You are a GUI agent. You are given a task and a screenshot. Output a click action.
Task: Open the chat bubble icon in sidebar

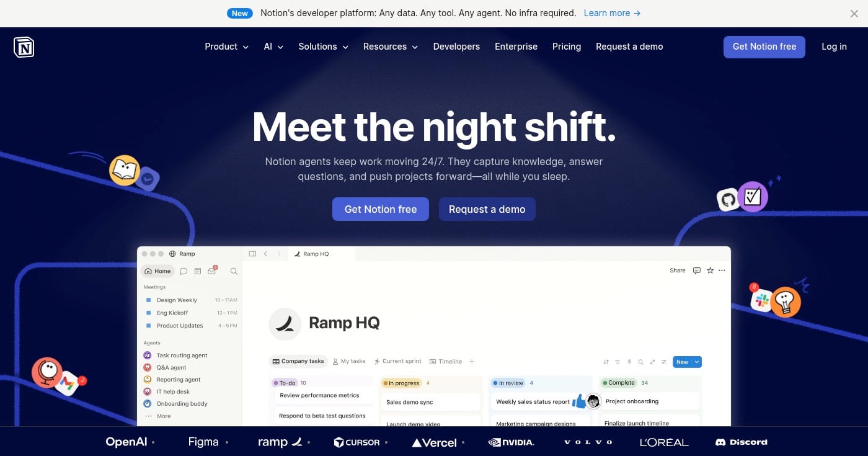tap(184, 271)
